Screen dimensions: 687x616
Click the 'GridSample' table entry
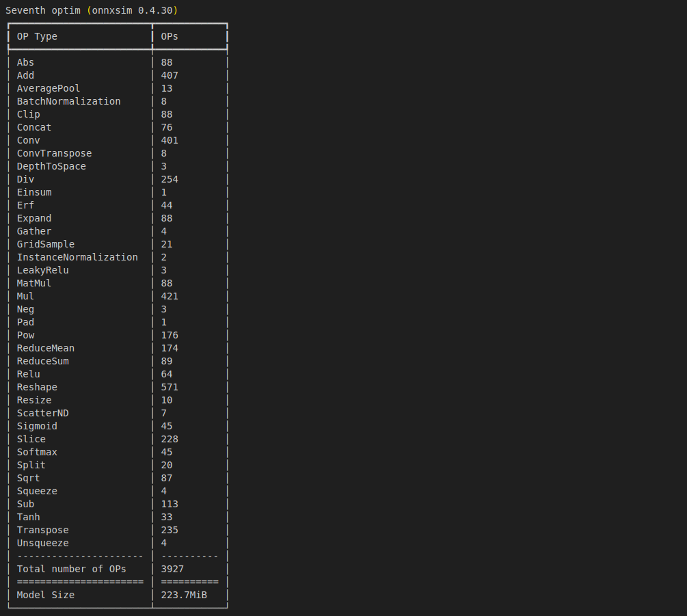(46, 245)
